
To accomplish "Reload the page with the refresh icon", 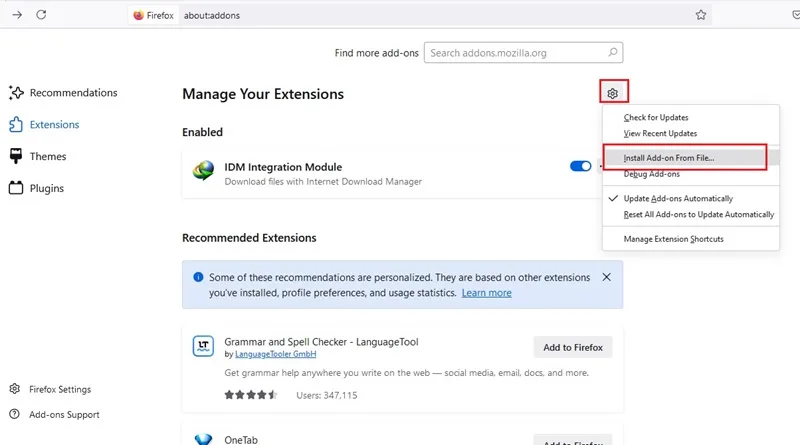I will pos(41,15).
